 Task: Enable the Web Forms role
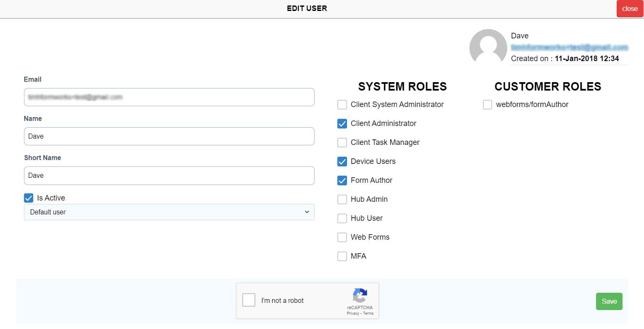(342, 237)
